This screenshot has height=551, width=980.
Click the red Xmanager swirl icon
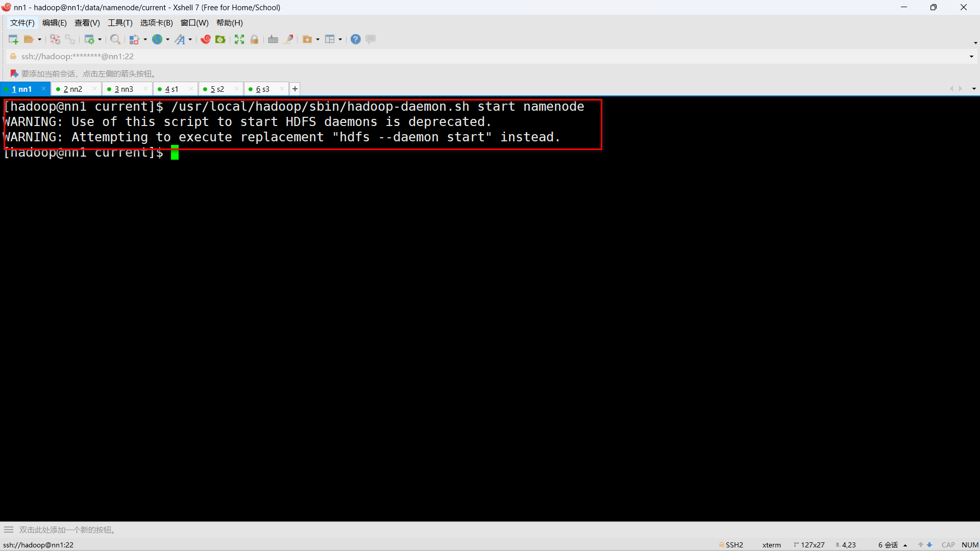206,39
